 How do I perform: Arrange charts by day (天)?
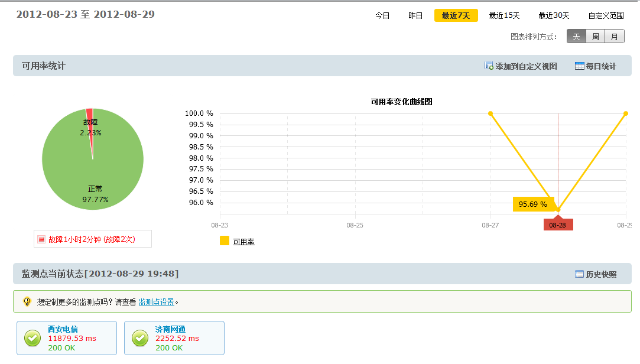coord(576,37)
